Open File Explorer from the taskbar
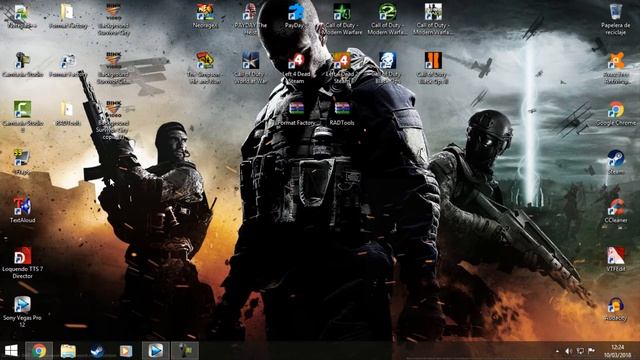The width and height of the screenshot is (640, 360). [68, 351]
